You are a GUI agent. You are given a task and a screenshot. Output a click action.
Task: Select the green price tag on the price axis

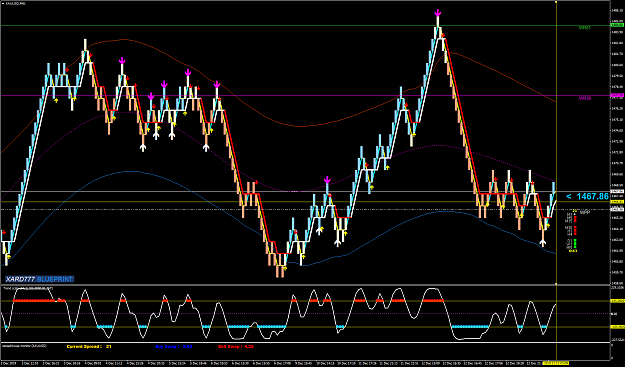(x=617, y=25)
